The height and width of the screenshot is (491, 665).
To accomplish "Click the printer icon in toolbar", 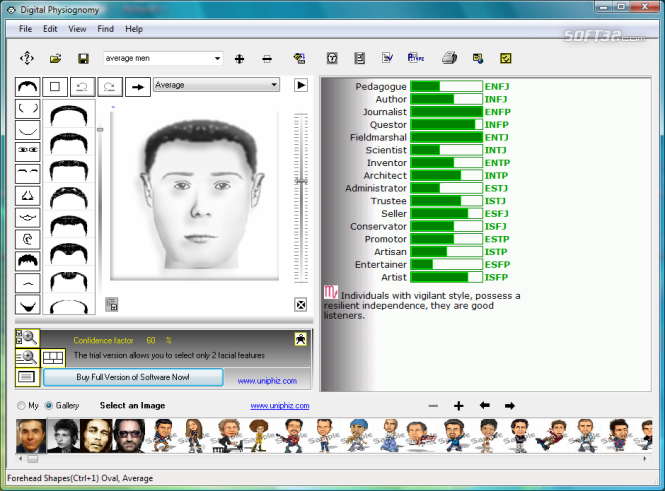I will 449,58.
